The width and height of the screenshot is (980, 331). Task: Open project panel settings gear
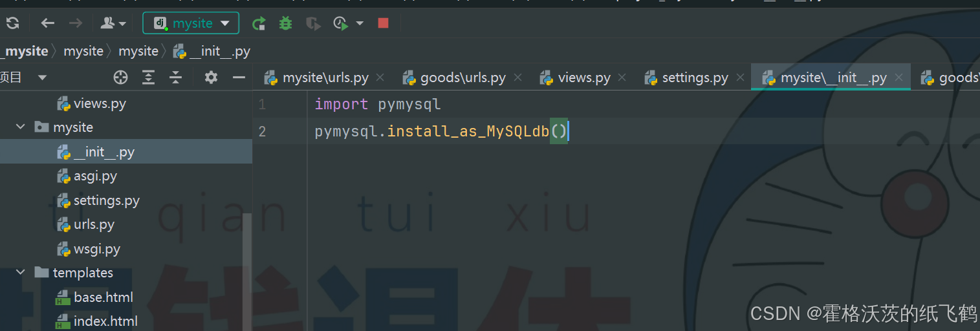click(x=211, y=78)
